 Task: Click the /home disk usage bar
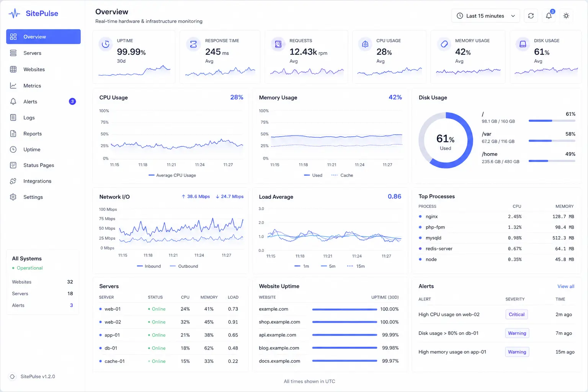[x=552, y=161]
